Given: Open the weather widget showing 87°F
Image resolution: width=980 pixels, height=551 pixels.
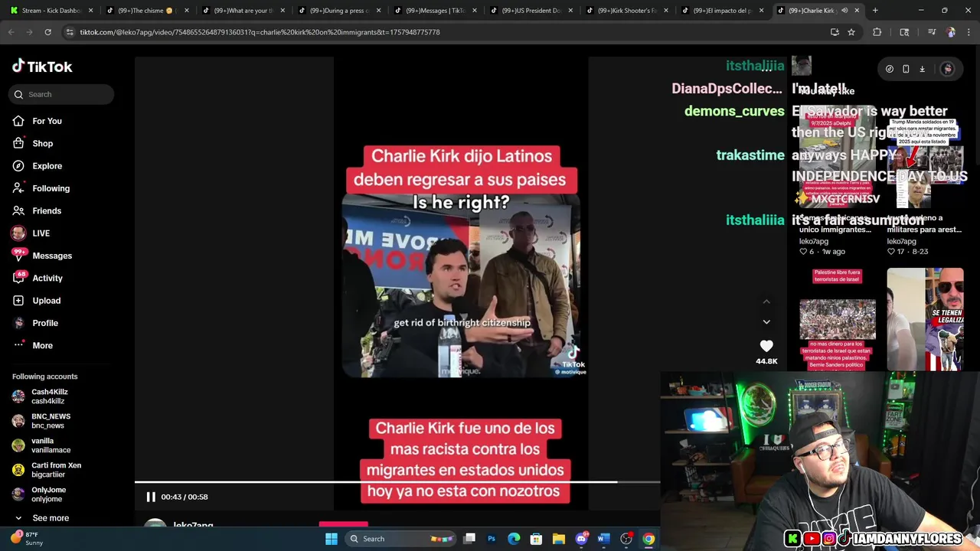Looking at the screenshot, I should (27, 539).
